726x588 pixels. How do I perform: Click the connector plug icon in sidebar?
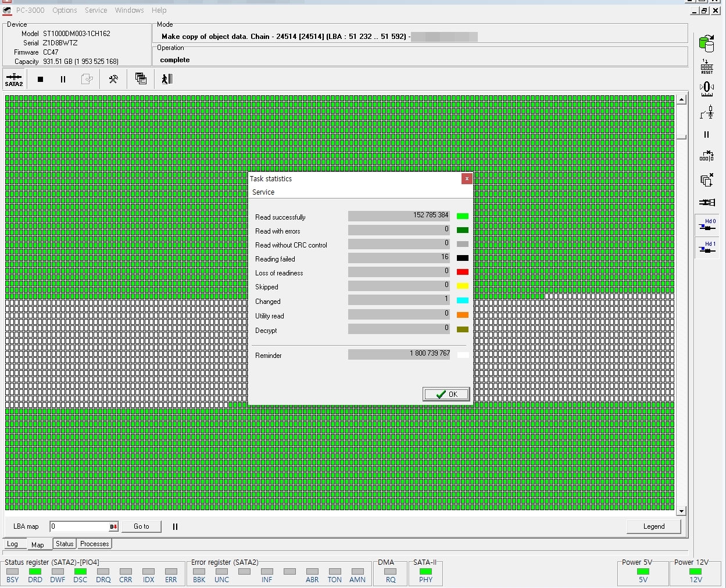(707, 202)
